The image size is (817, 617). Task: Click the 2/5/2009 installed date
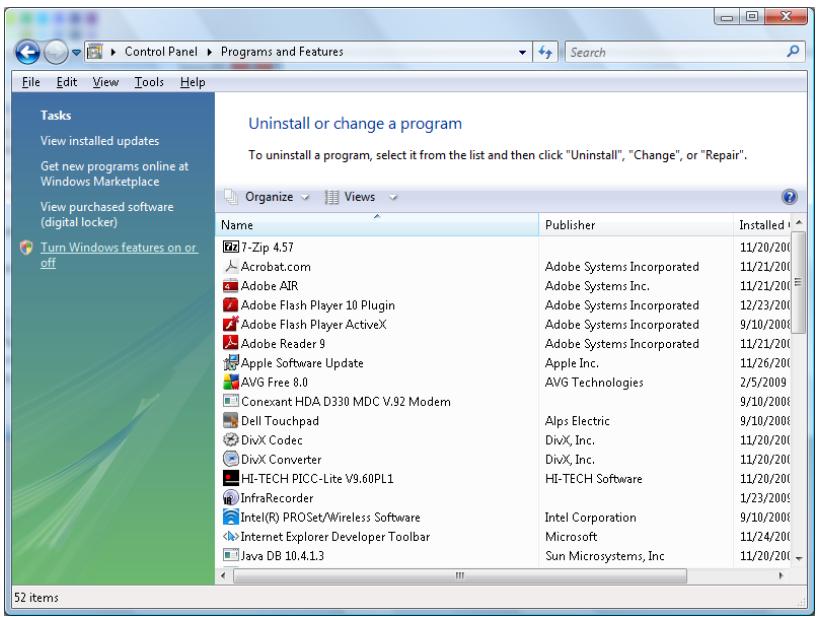[763, 382]
